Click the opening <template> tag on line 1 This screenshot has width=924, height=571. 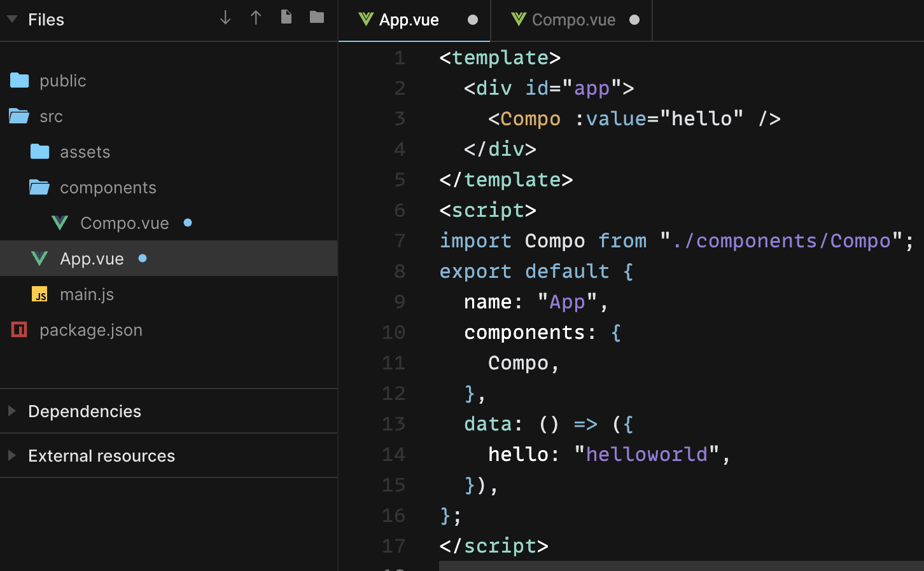point(500,58)
